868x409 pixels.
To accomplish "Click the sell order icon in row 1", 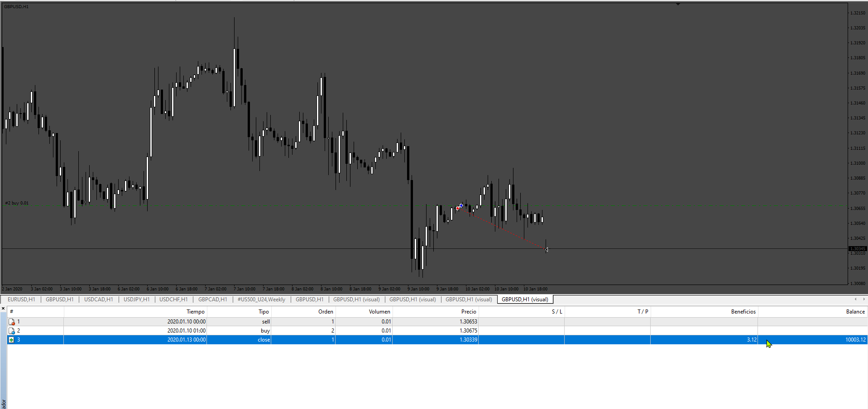I will 12,322.
